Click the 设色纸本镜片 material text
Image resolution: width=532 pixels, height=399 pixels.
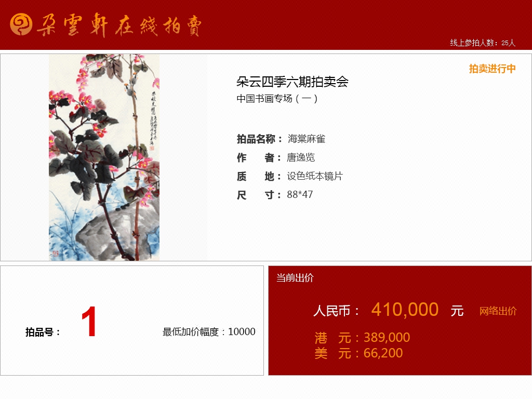[x=315, y=176]
